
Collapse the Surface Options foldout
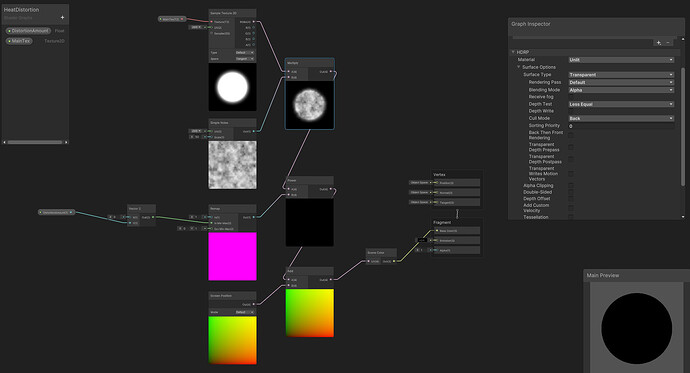pos(519,67)
